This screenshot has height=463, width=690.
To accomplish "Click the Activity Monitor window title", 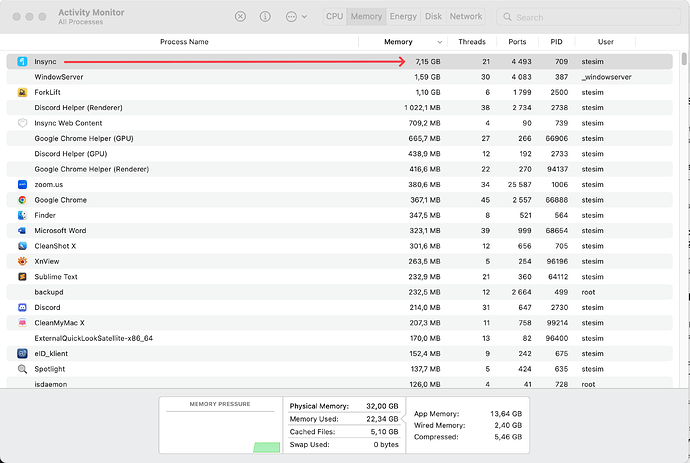I will coord(91,12).
